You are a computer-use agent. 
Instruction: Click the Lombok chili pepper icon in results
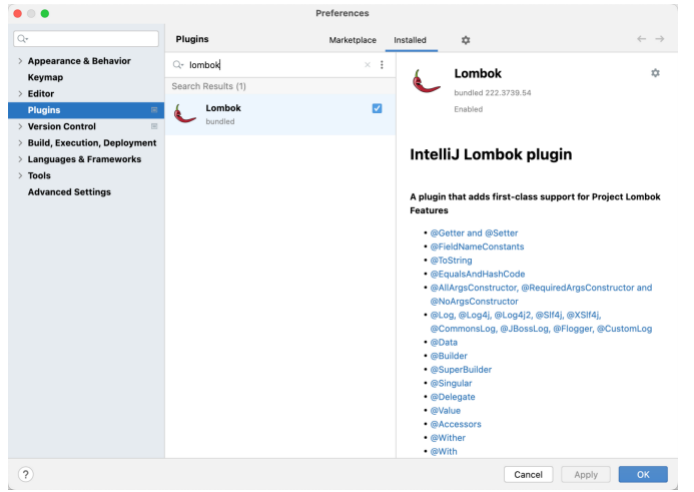coord(185,114)
